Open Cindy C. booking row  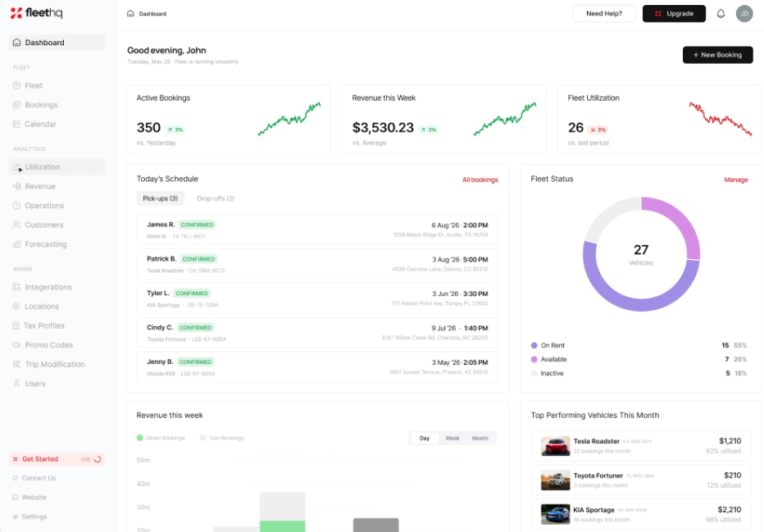coord(317,333)
